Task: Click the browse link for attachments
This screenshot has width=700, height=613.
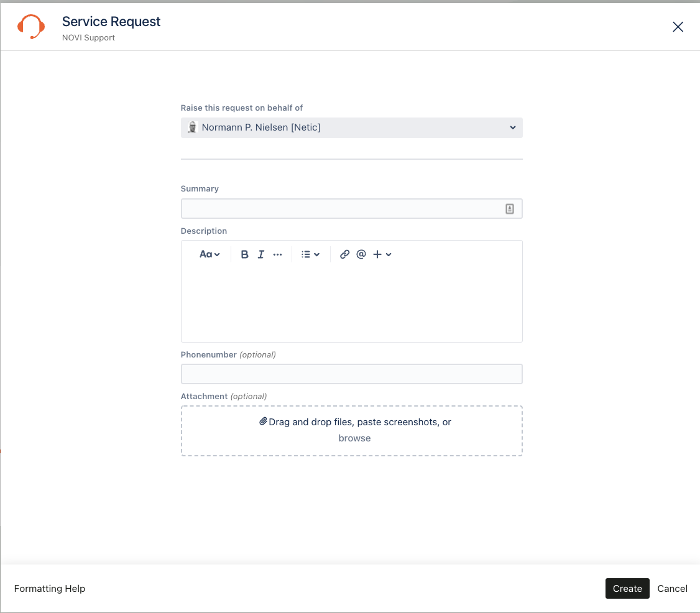Action: click(x=354, y=438)
